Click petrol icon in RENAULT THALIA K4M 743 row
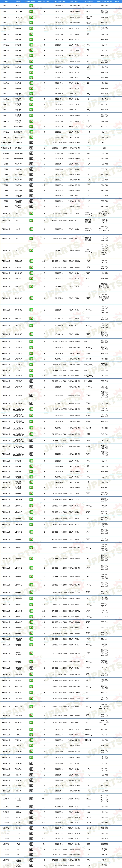 [x=31, y=746]
